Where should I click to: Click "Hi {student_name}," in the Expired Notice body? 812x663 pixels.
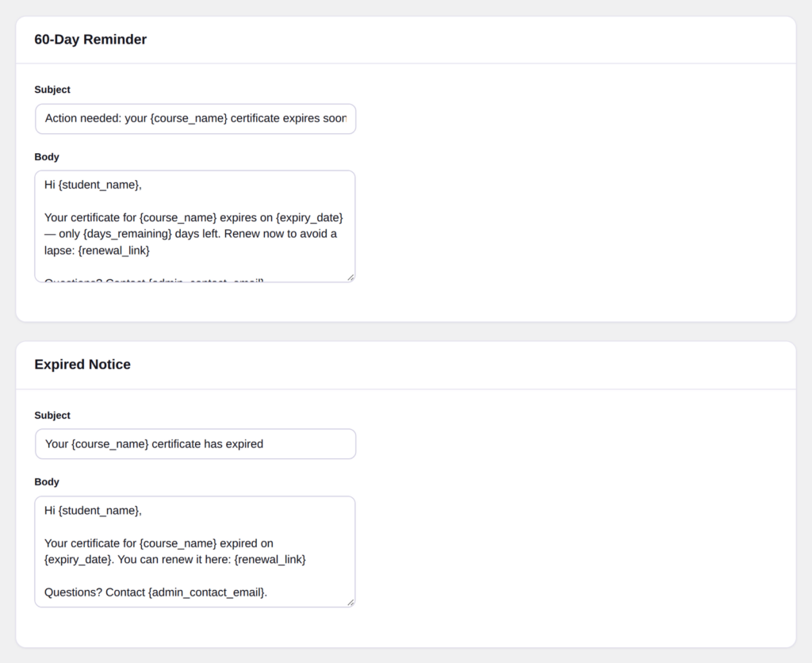point(94,511)
